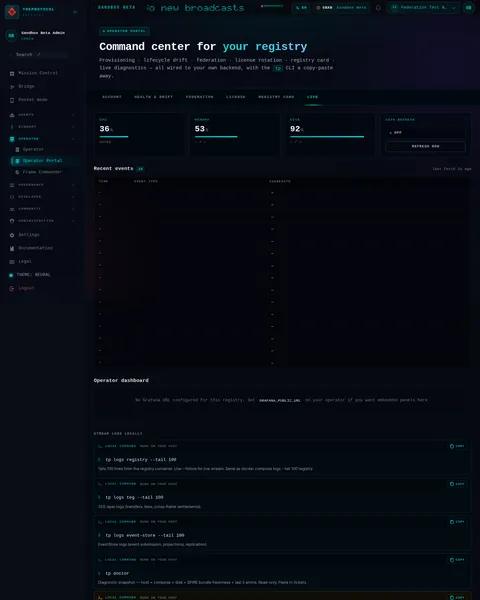Click the Refresh Now button
Viewport: 480px width, 600px height.
(425, 146)
